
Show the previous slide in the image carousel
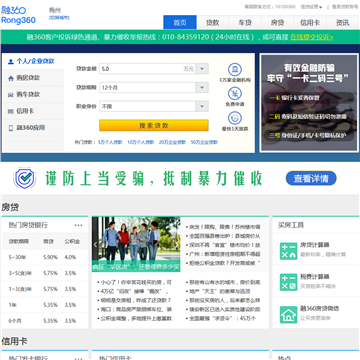[95, 245]
